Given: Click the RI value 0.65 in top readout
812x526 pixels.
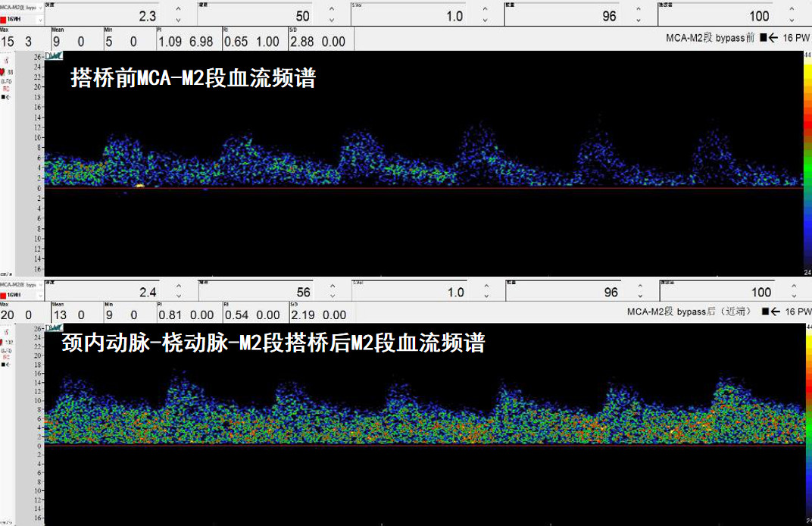Looking at the screenshot, I should tap(236, 42).
